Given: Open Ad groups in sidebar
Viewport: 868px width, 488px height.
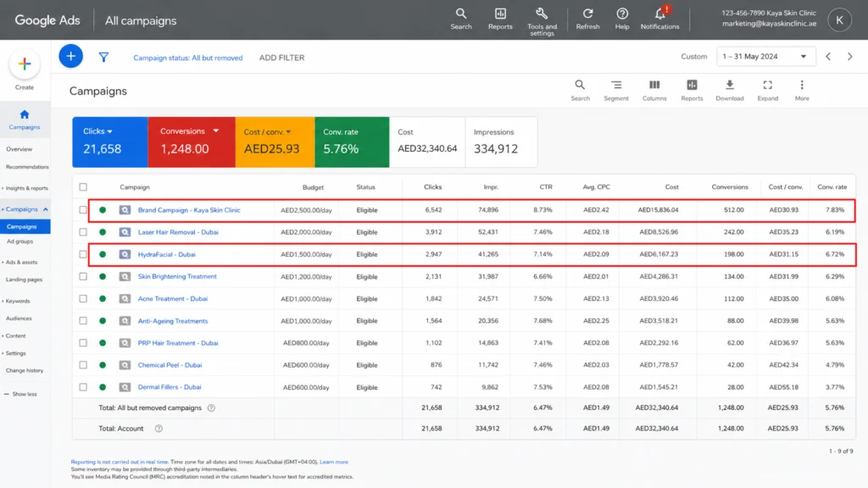Looking at the screenshot, I should 20,241.
